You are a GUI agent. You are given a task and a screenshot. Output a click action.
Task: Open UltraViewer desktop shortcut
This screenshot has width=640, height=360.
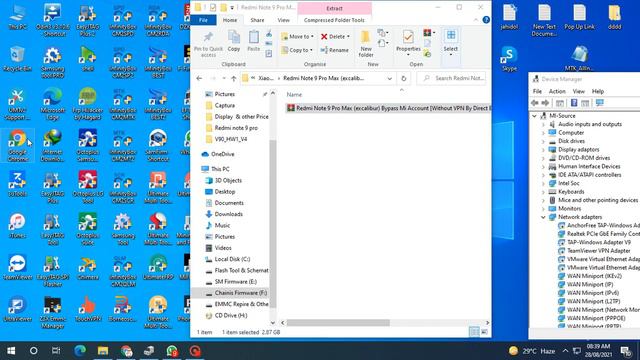(x=18, y=309)
